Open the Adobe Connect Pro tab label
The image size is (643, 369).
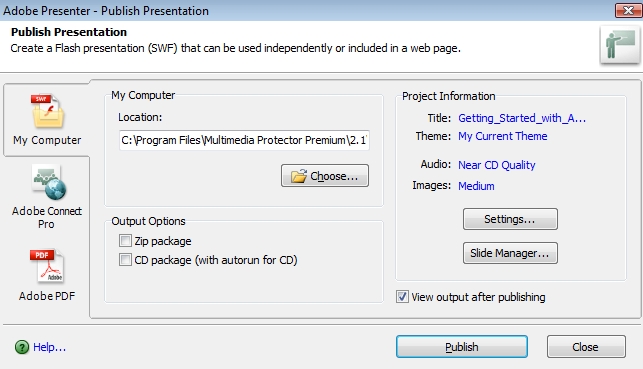[x=47, y=217]
